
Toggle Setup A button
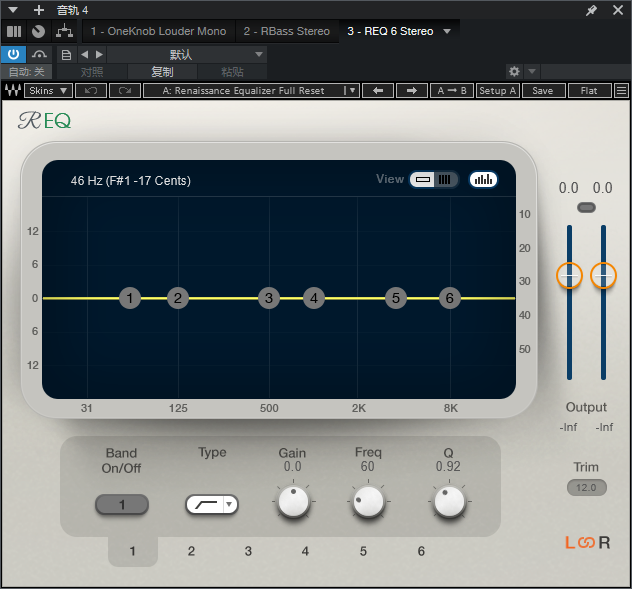(498, 90)
